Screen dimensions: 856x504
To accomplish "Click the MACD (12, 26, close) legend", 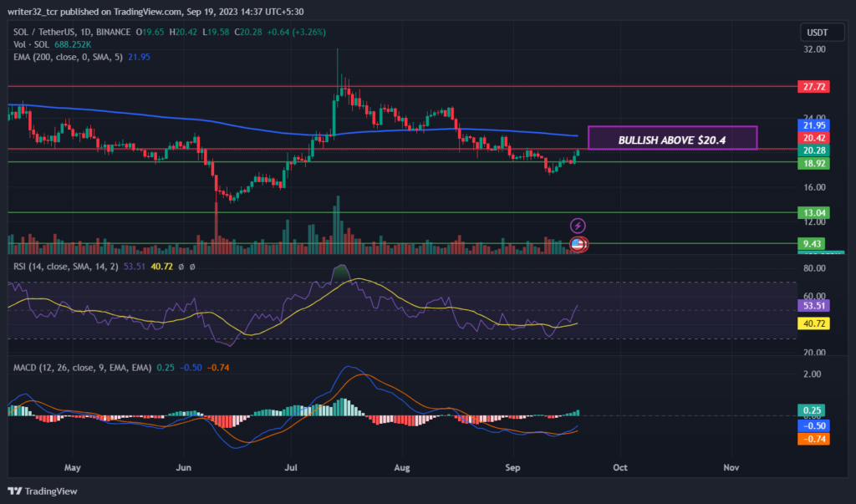I will click(x=83, y=368).
